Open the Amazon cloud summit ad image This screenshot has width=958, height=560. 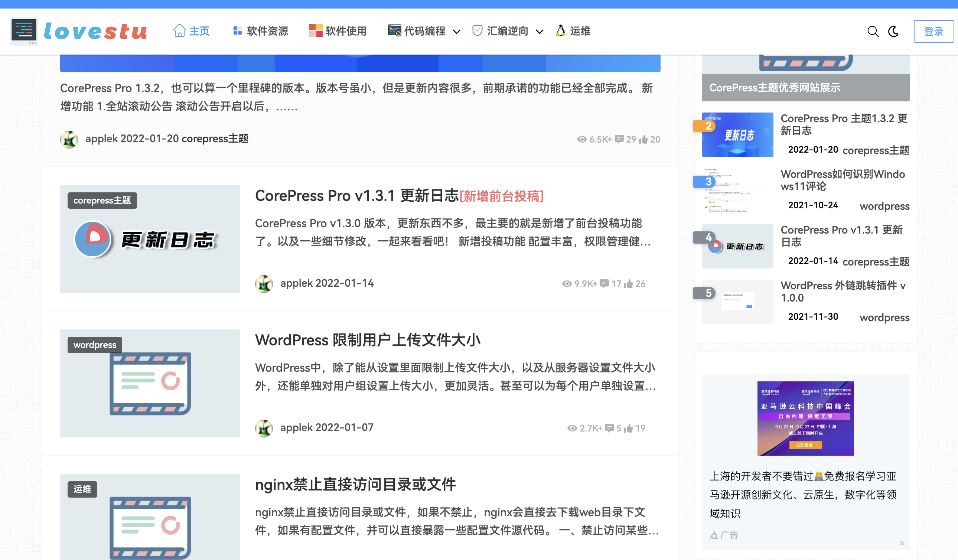click(805, 418)
